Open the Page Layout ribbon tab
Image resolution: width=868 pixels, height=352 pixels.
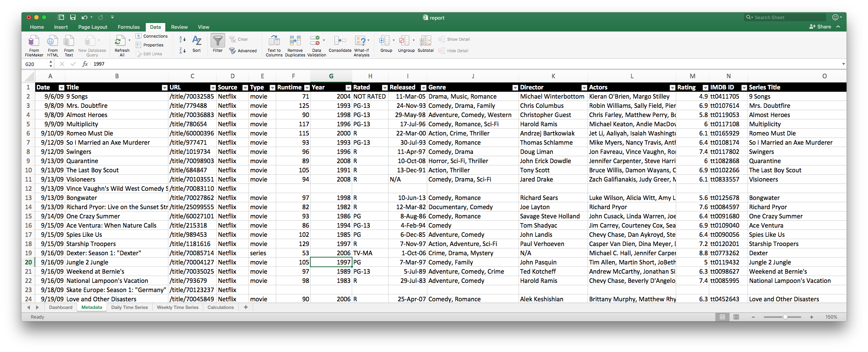click(x=92, y=27)
